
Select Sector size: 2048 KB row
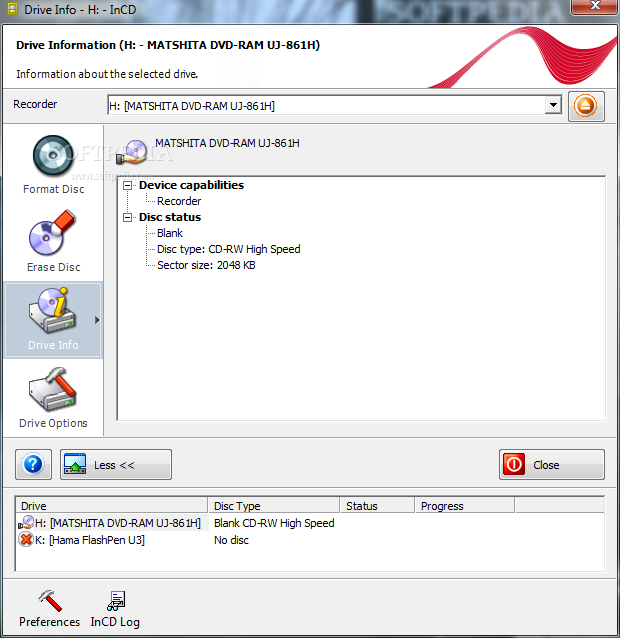pos(206,265)
